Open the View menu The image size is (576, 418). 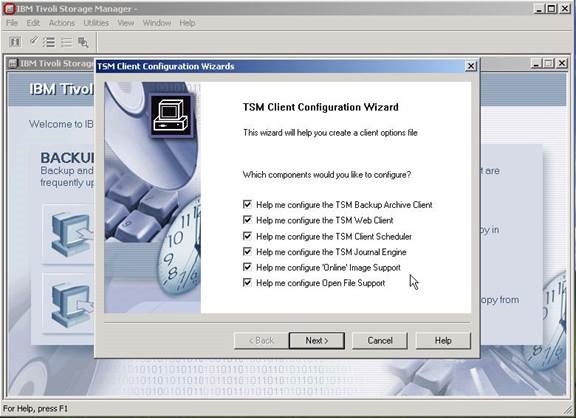(x=126, y=23)
